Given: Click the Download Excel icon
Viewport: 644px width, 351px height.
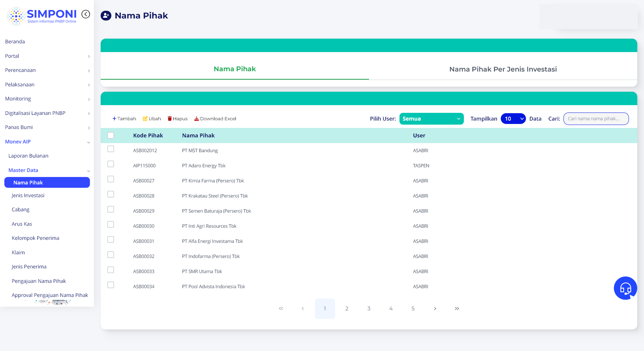Looking at the screenshot, I should click(x=197, y=119).
